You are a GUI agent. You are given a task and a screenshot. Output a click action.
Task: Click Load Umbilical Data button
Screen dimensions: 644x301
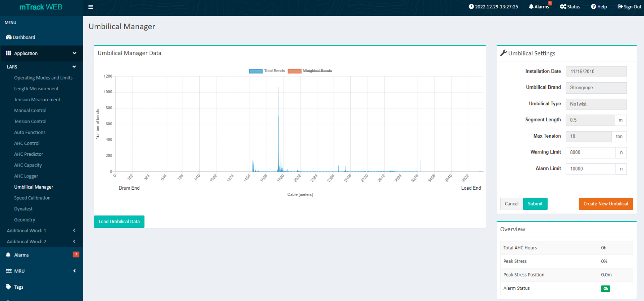119,222
